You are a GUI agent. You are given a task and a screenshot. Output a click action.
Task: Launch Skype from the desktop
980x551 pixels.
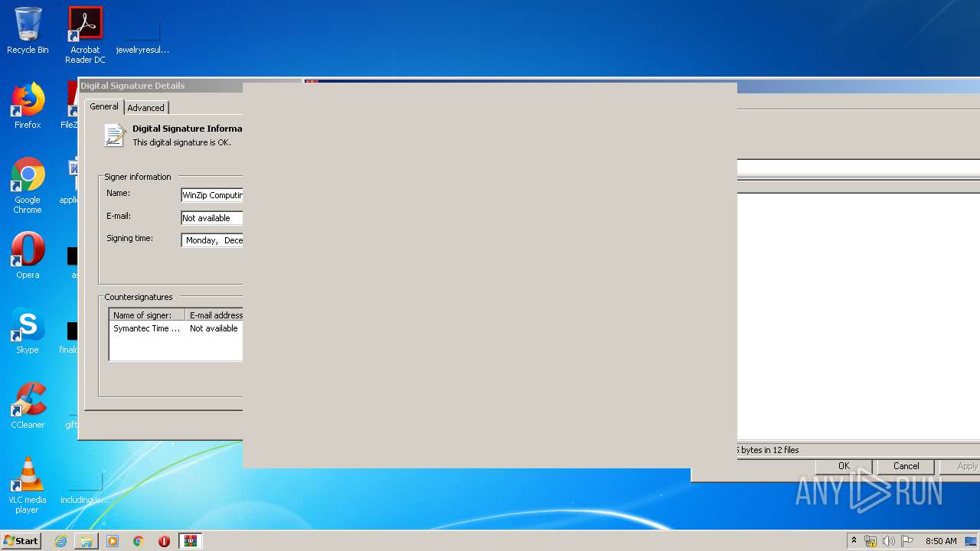click(28, 331)
